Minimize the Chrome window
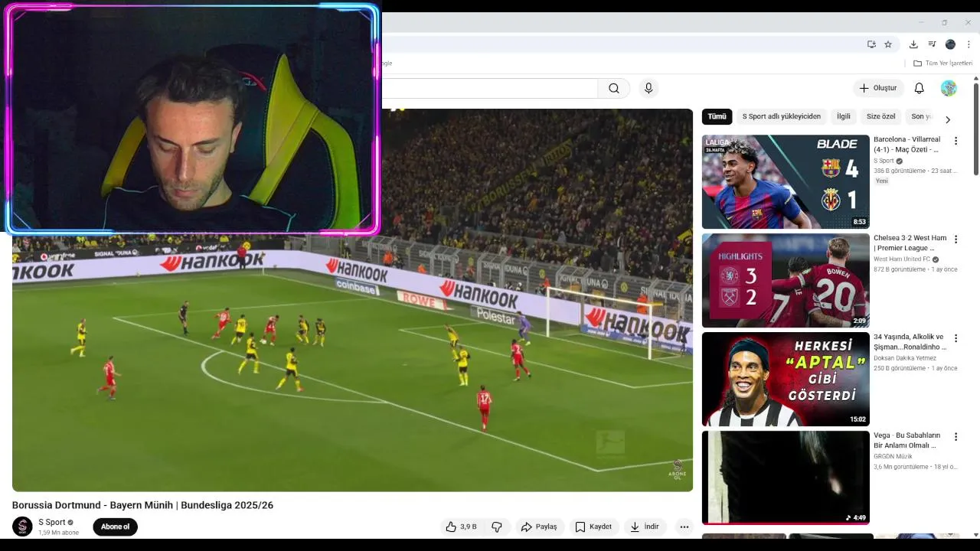Viewport: 980px width, 551px height. coord(921,22)
